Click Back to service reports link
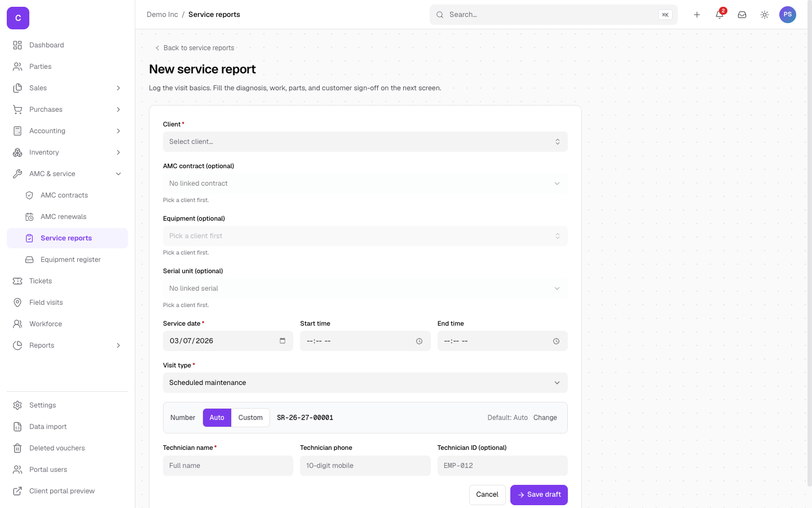This screenshot has height=508, width=812. [195, 48]
